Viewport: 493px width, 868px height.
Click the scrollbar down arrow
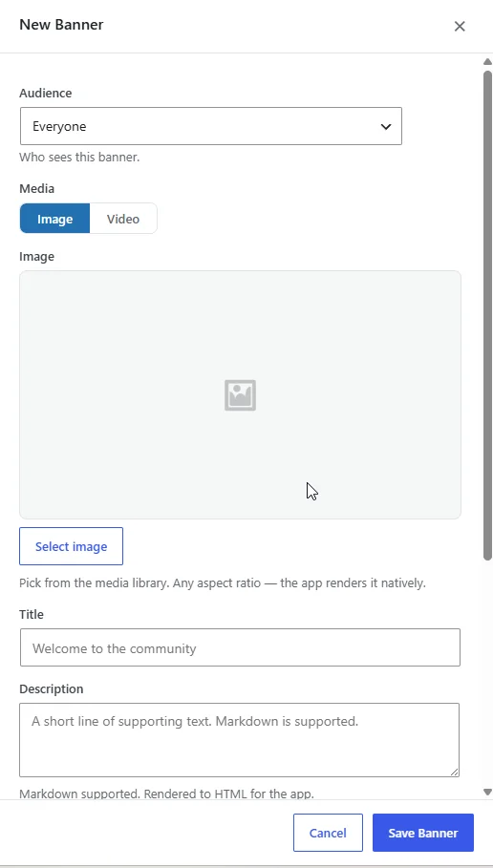pyautogui.click(x=487, y=793)
